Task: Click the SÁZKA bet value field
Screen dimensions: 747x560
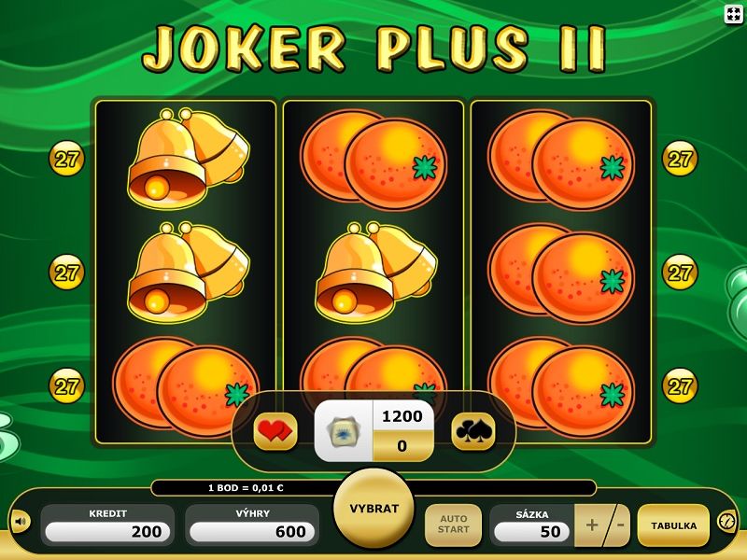Action: tap(531, 531)
